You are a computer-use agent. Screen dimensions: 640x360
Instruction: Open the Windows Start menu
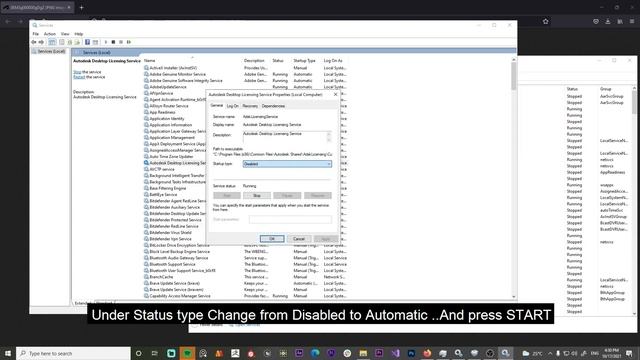pos(8,353)
